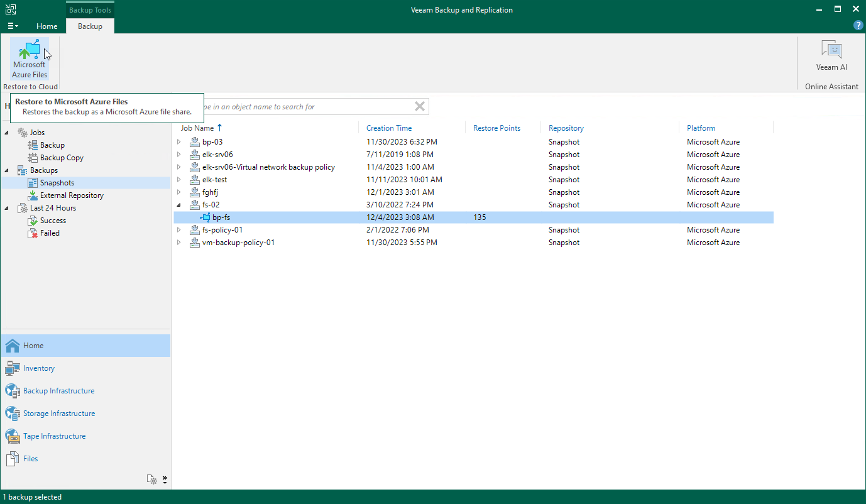Image resolution: width=866 pixels, height=504 pixels.
Task: Clear the search box with X icon
Action: (x=420, y=107)
